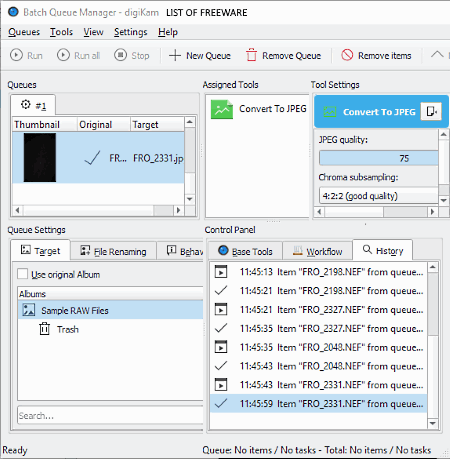Open the View menu

click(x=93, y=32)
